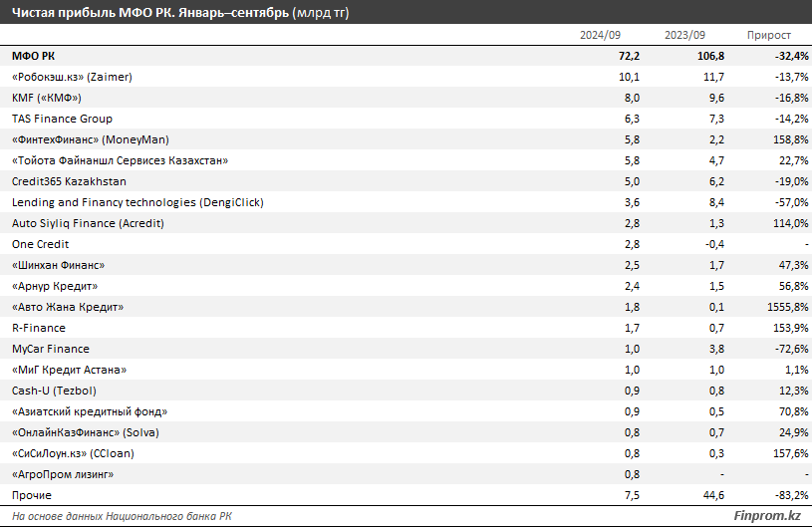Click value 11,7 in the Zaimer row
The image size is (812, 527).
coord(713,77)
